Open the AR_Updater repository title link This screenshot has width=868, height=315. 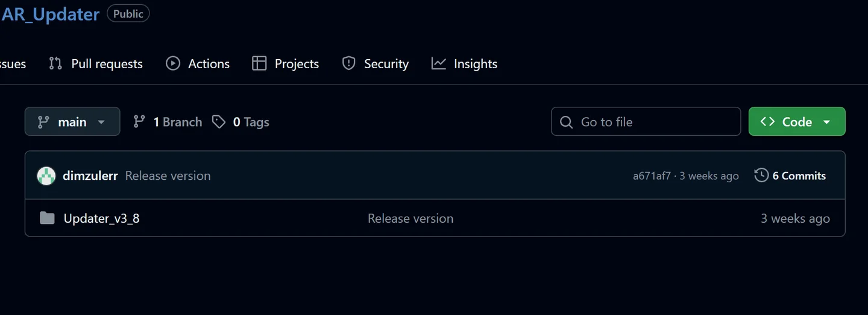tap(50, 14)
